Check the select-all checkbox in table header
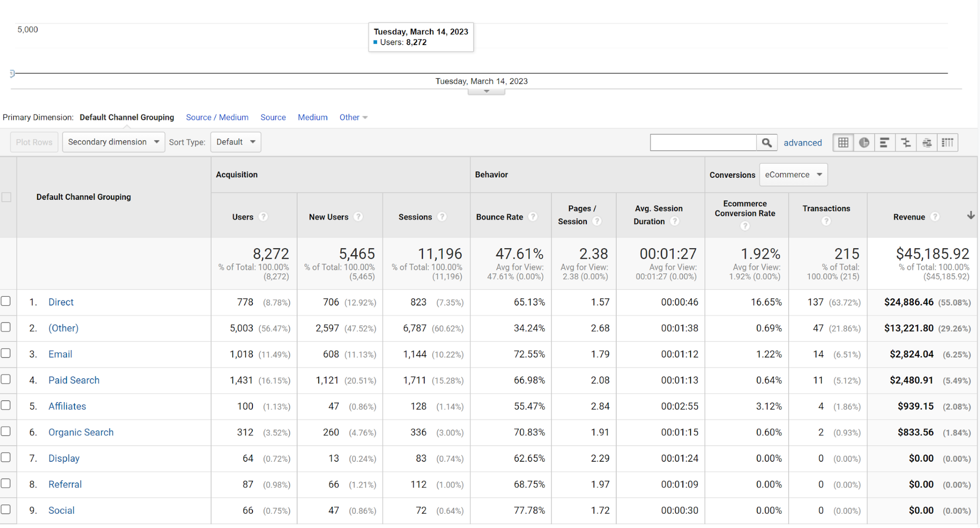 click(x=6, y=197)
